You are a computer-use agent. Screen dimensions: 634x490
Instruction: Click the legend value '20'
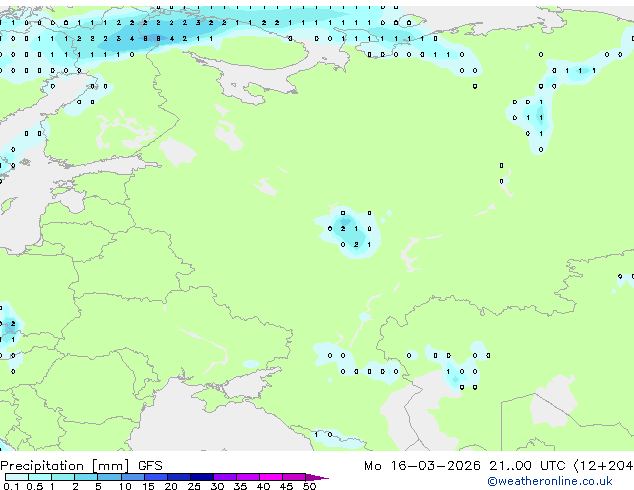[171, 486]
